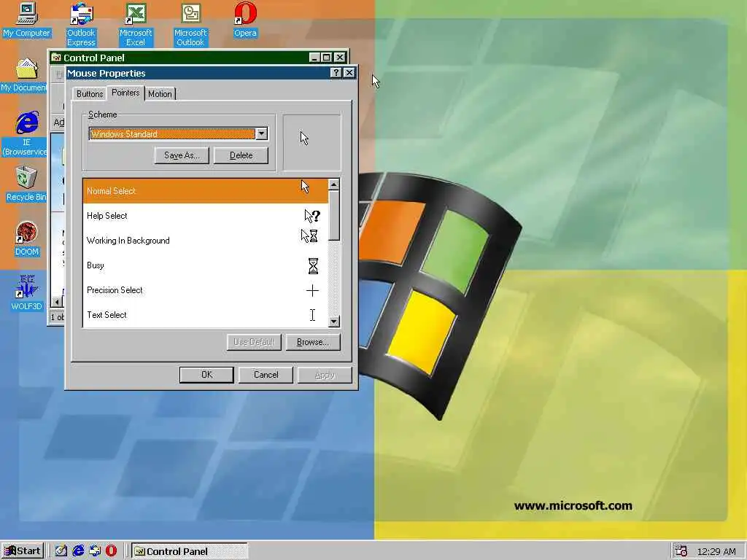Image resolution: width=747 pixels, height=560 pixels.
Task: Click pointer list scroll down arrow
Action: click(334, 322)
